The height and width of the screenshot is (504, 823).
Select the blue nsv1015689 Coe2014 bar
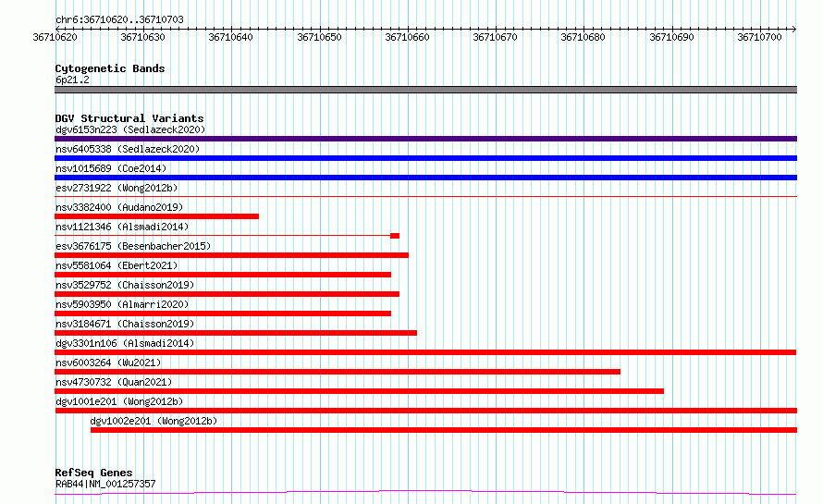click(425, 178)
